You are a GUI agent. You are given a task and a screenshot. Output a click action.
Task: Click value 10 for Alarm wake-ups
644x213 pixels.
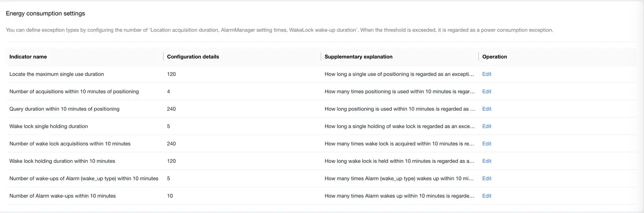(x=170, y=196)
